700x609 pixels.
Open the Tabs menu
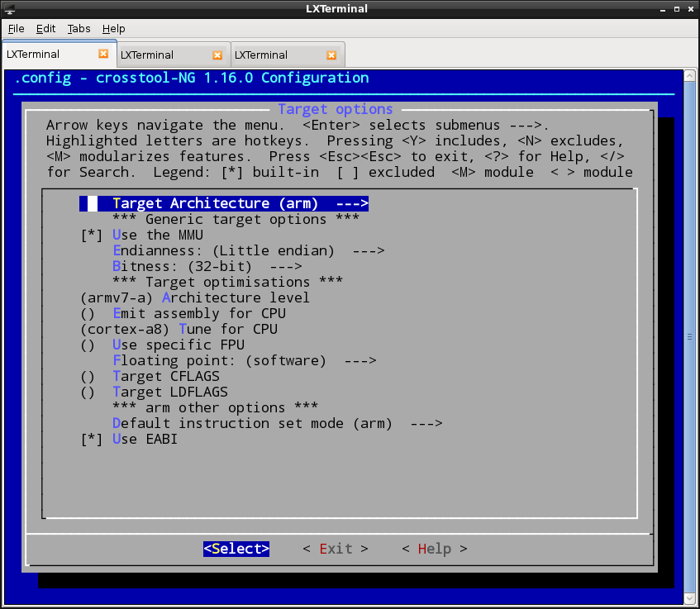pos(79,29)
